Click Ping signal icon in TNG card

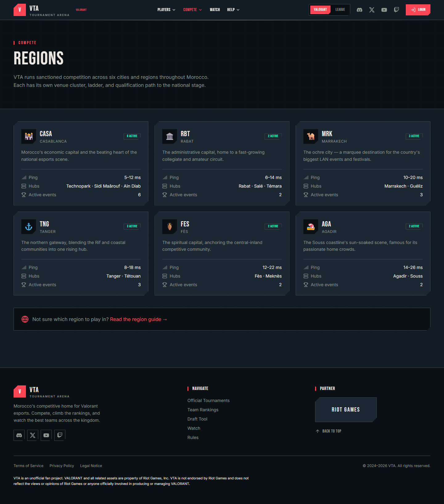point(24,267)
